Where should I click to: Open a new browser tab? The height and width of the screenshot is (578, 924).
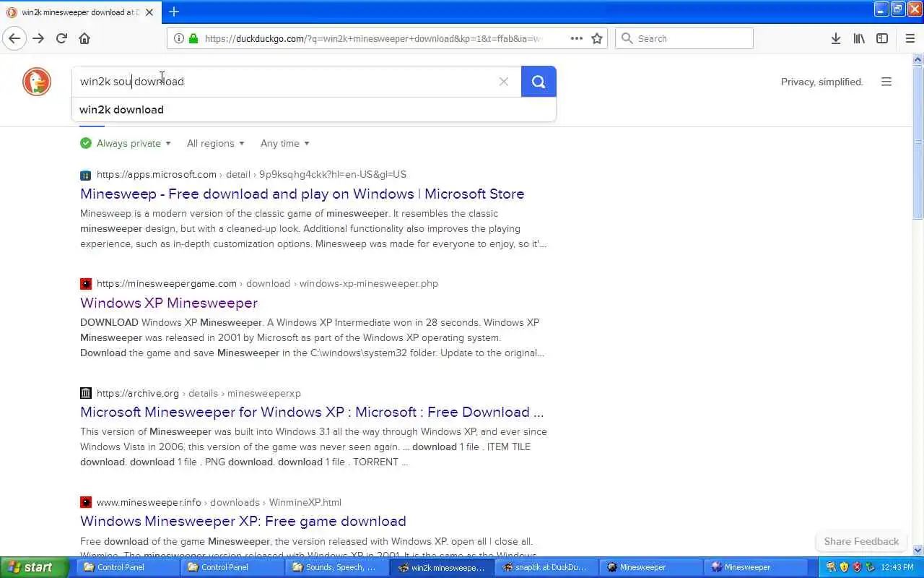[174, 12]
